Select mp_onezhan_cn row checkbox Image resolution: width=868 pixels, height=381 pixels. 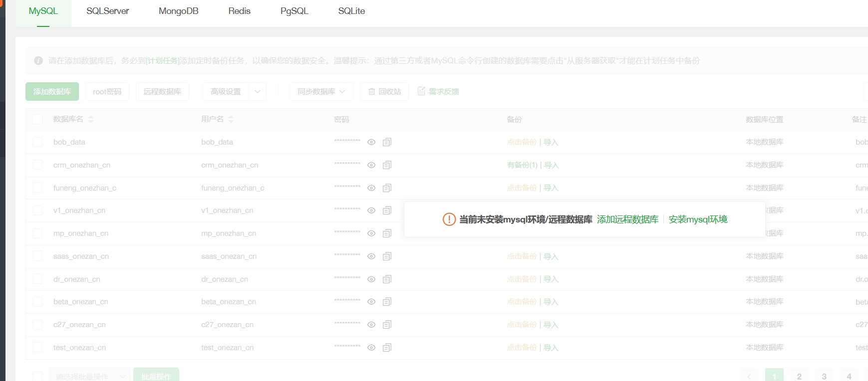pos(37,233)
